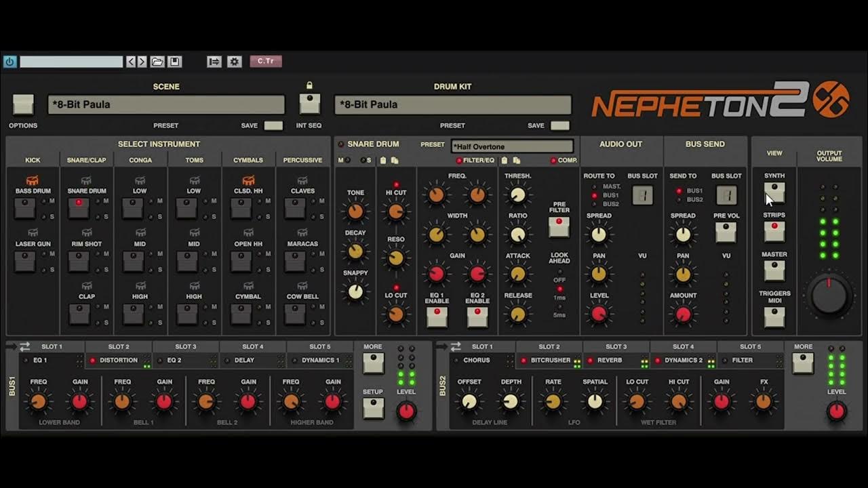Open BUS2 slot 5 Filter effect selector

click(x=749, y=361)
